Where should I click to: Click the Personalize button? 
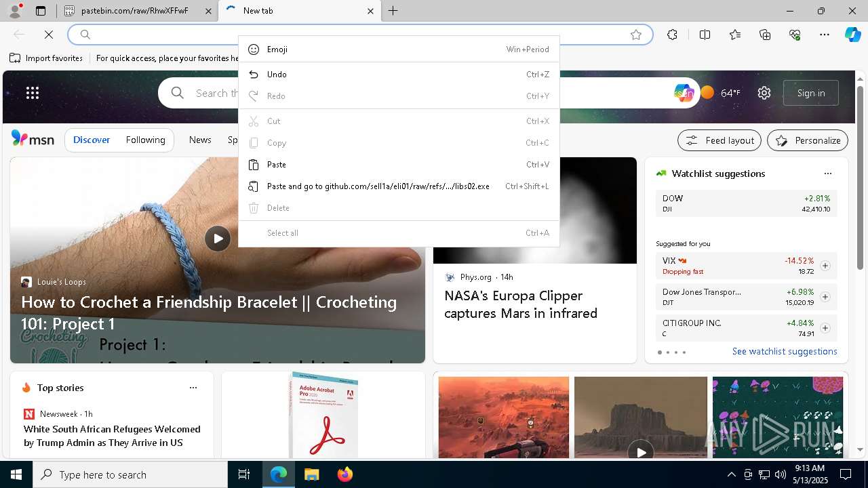click(x=808, y=140)
